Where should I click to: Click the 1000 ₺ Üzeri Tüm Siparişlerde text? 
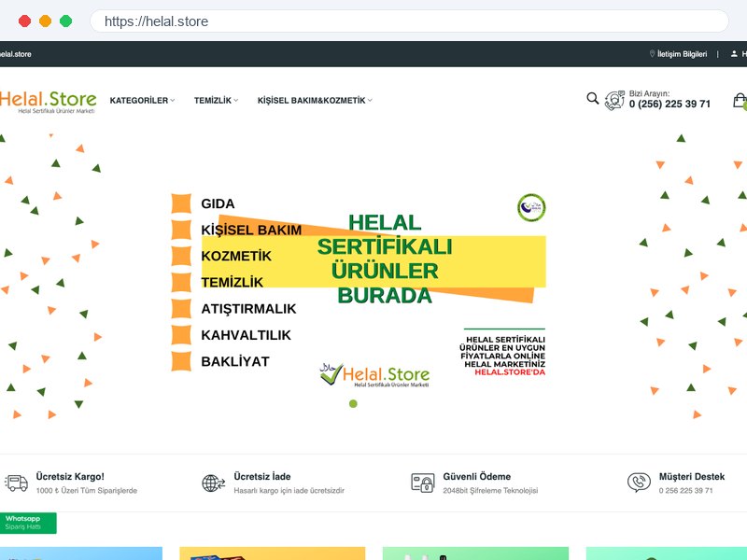pos(87,491)
